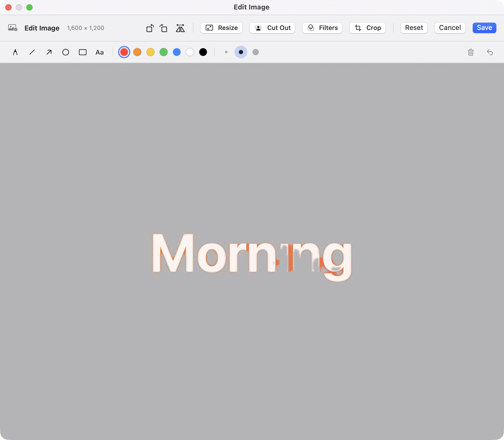Cancel image editing
The width and height of the screenshot is (504, 440).
pos(450,28)
